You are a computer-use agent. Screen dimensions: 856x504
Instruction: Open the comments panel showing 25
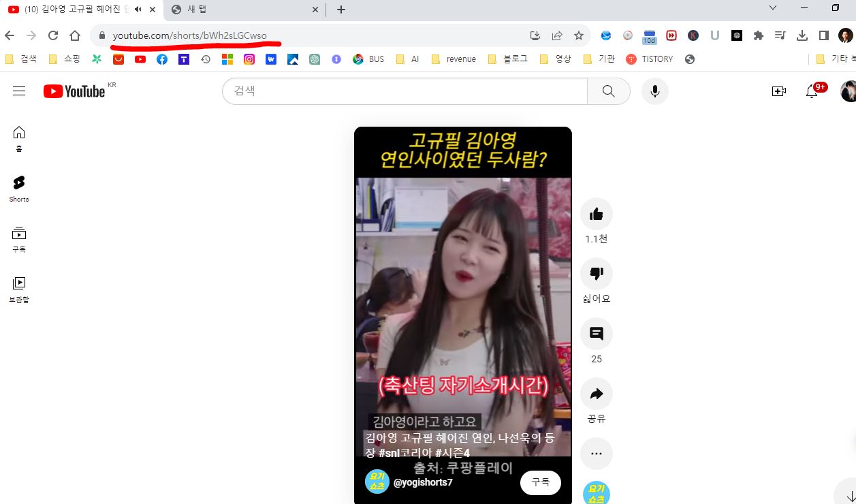pos(597,334)
